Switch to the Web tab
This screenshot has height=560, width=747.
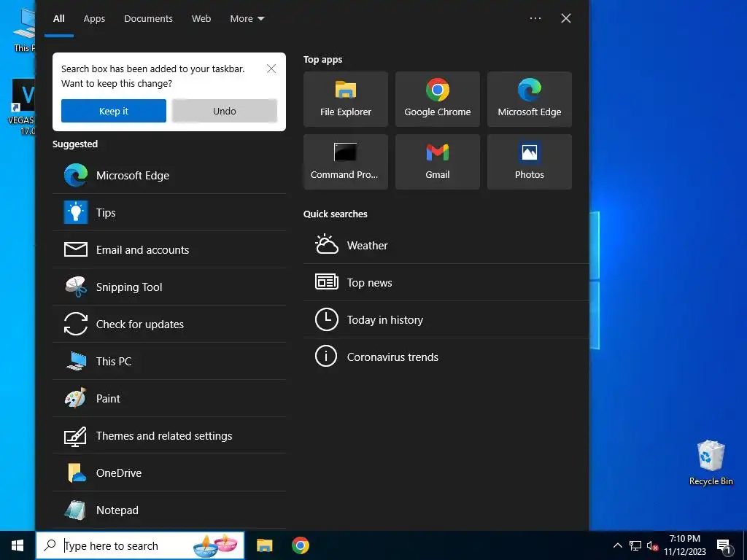[x=201, y=18]
